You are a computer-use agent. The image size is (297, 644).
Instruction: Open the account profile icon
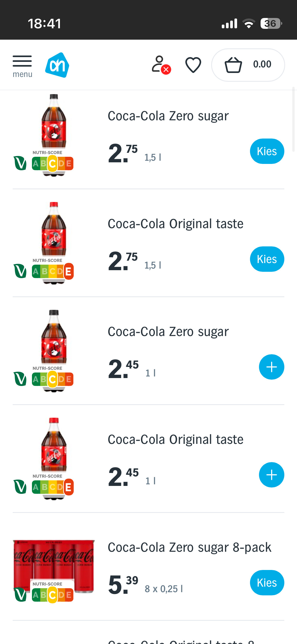[x=160, y=65]
